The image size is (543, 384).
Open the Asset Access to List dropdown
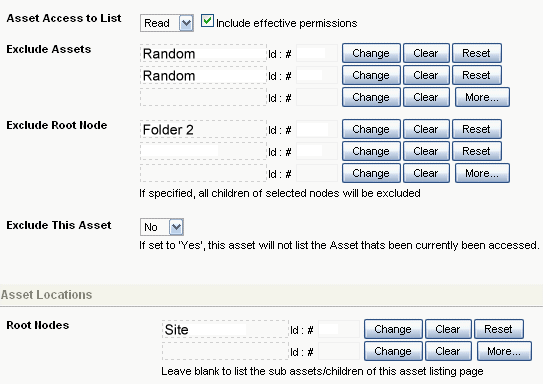167,23
